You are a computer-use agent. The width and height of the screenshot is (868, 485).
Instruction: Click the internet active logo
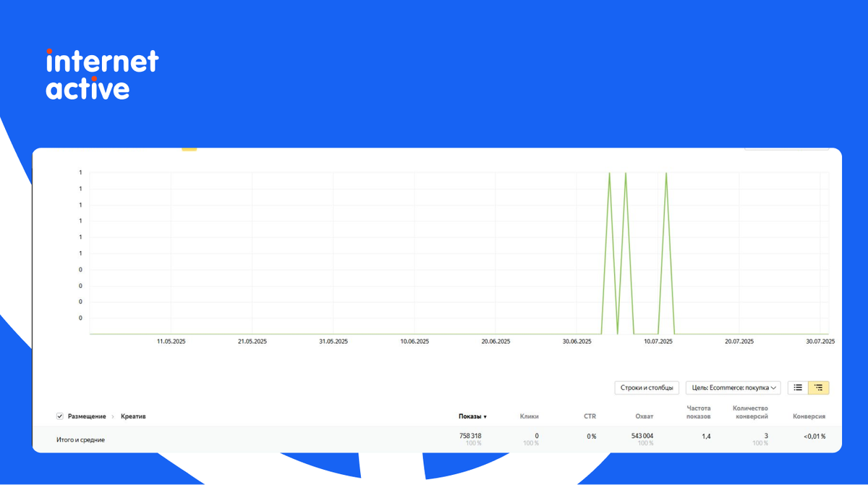102,75
